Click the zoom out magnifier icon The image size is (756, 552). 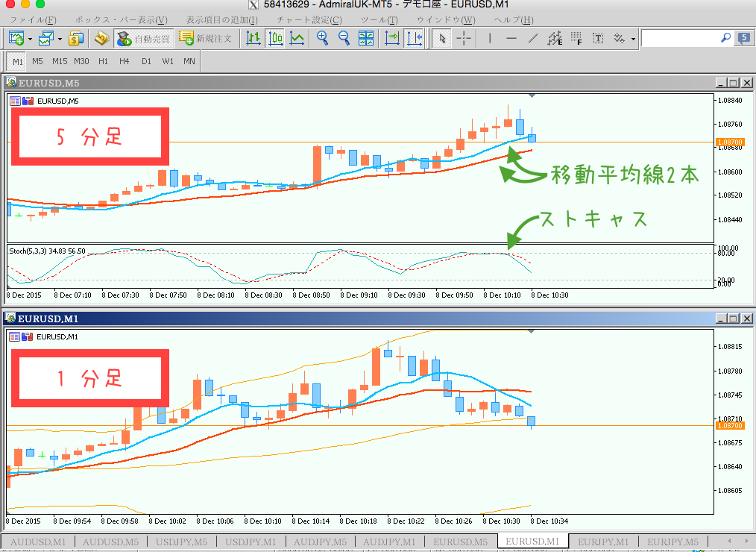click(344, 38)
